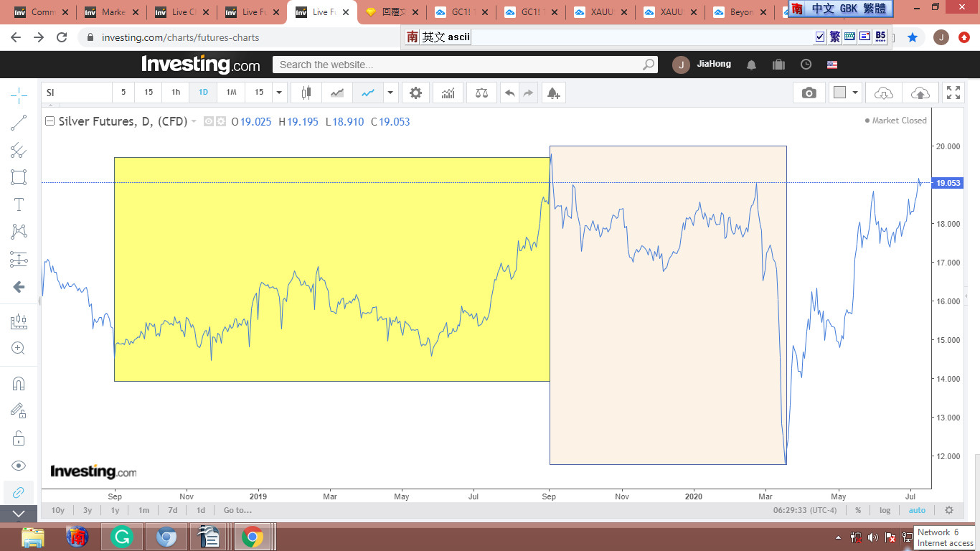Open chart properties gear in toolbar

coord(415,93)
